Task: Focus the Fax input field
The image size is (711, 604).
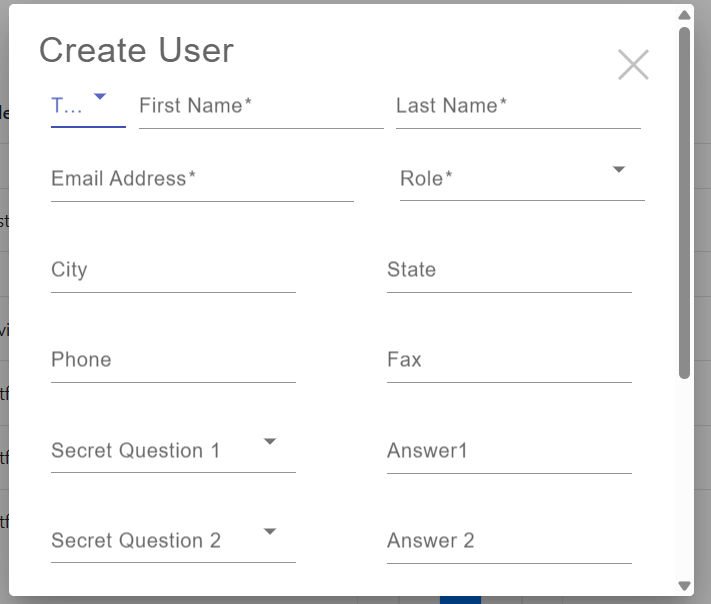Action: pos(508,361)
